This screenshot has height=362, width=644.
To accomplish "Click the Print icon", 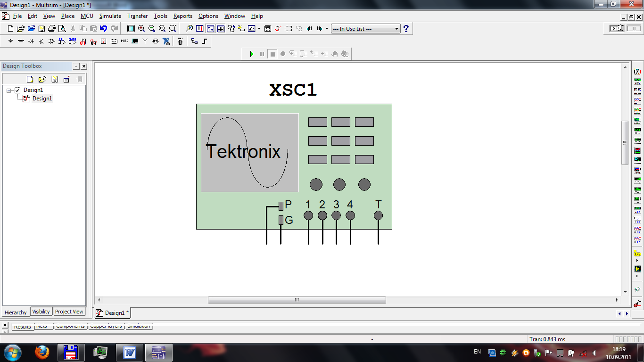I will point(52,29).
